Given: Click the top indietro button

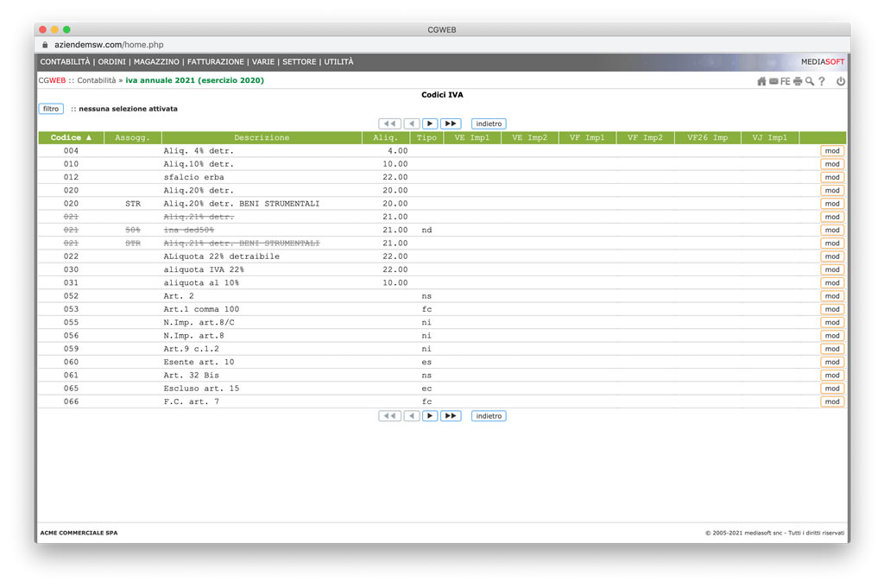Looking at the screenshot, I should pos(489,123).
